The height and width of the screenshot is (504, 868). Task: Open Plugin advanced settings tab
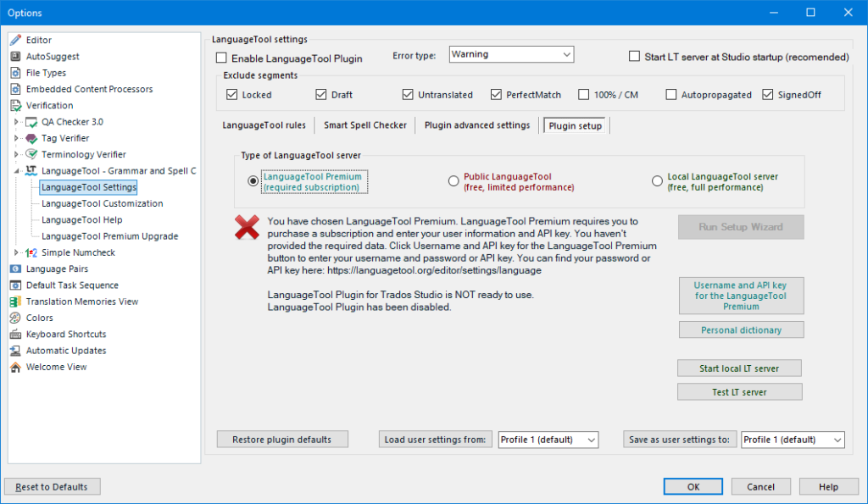point(477,125)
